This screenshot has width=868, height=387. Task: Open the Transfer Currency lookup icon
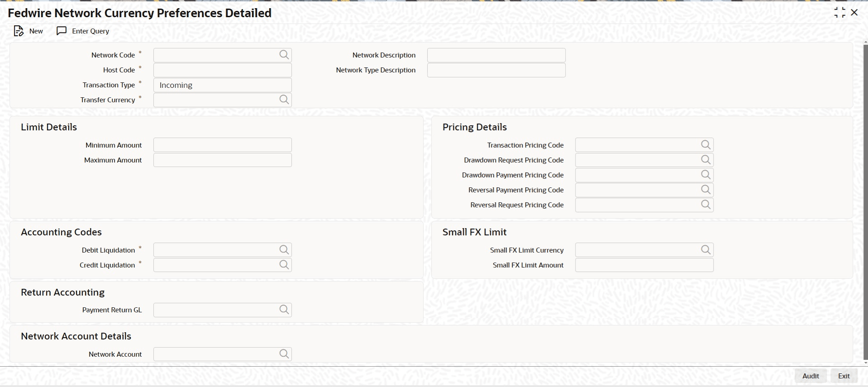point(284,100)
